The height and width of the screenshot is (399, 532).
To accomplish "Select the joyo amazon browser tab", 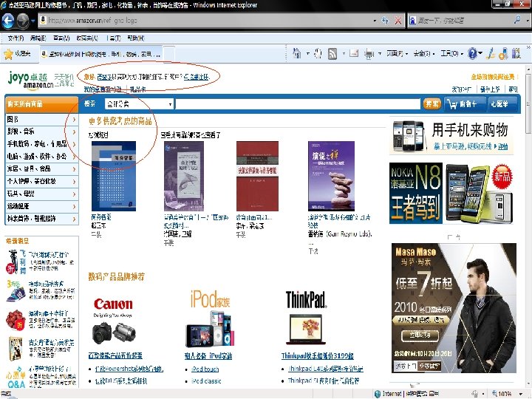I will point(100,54).
